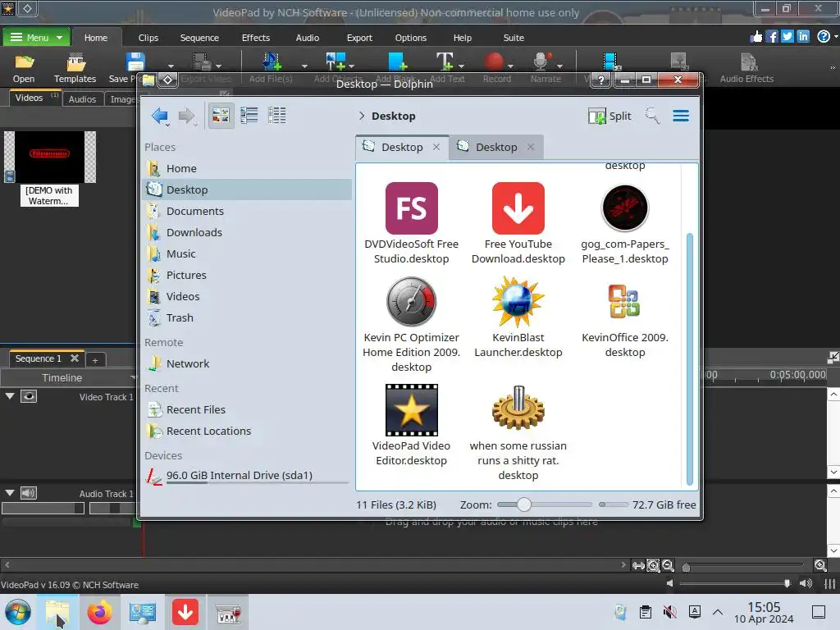Viewport: 840px width, 630px height.
Task: Open Network under Remote
Action: coord(248,363)
